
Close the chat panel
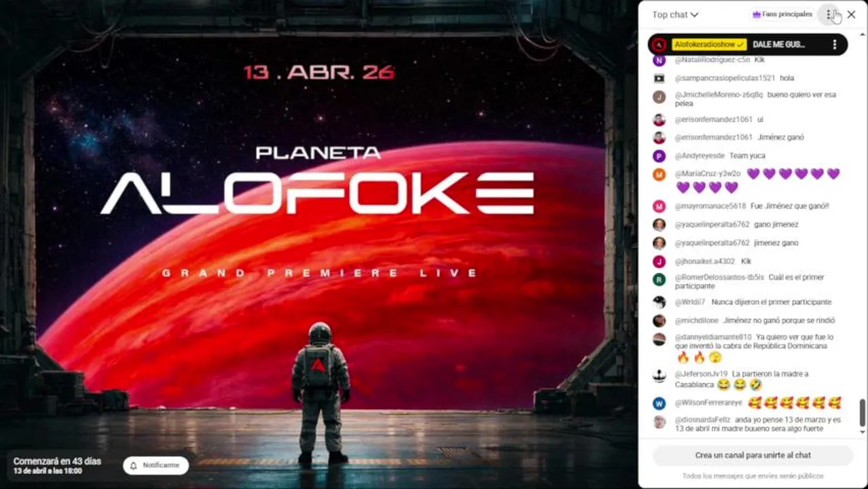pyautogui.click(x=851, y=14)
